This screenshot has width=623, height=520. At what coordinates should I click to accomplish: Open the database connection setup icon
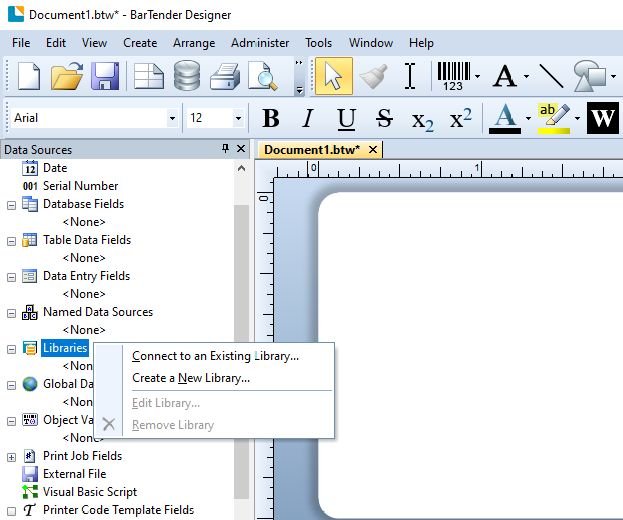pyautogui.click(x=187, y=77)
